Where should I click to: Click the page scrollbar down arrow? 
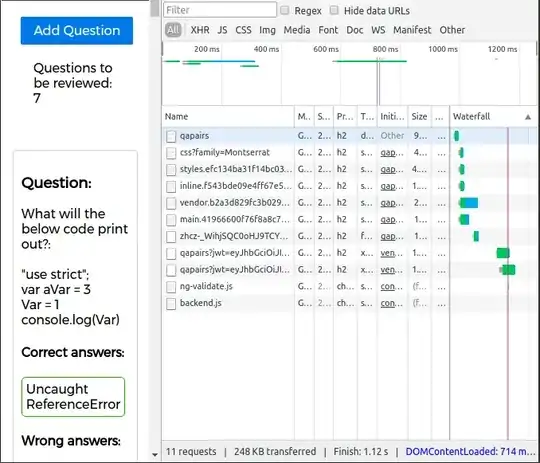[155, 455]
